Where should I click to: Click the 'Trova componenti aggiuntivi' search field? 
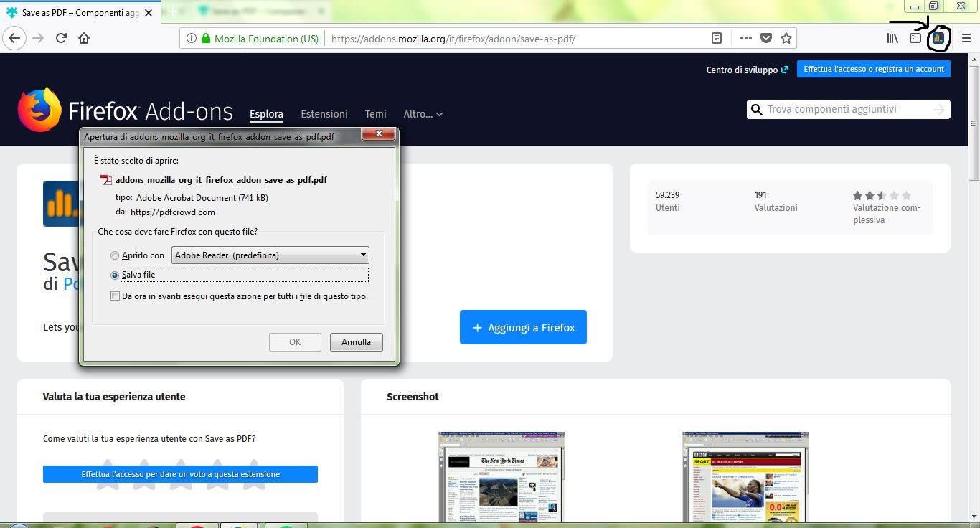[848, 110]
